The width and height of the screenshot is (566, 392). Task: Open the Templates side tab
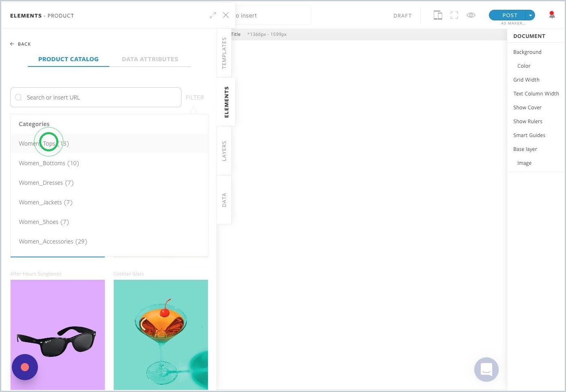[224, 53]
